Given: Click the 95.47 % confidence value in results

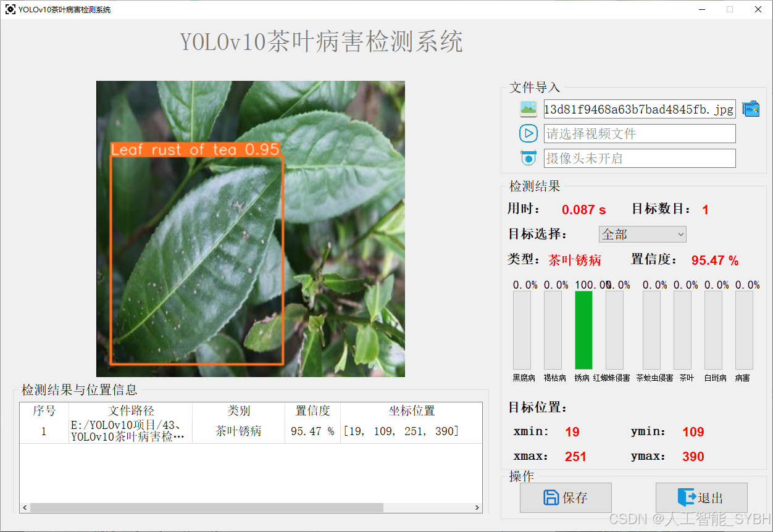Looking at the screenshot, I should tap(715, 260).
